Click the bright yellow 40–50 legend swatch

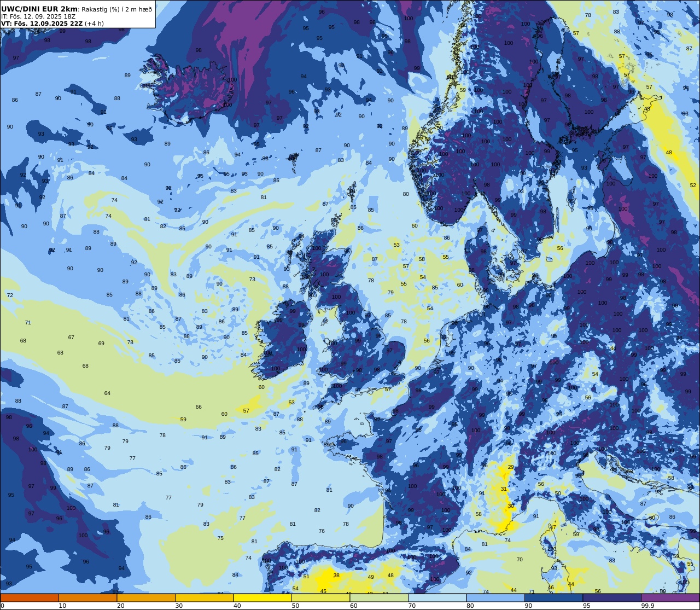click(x=262, y=597)
